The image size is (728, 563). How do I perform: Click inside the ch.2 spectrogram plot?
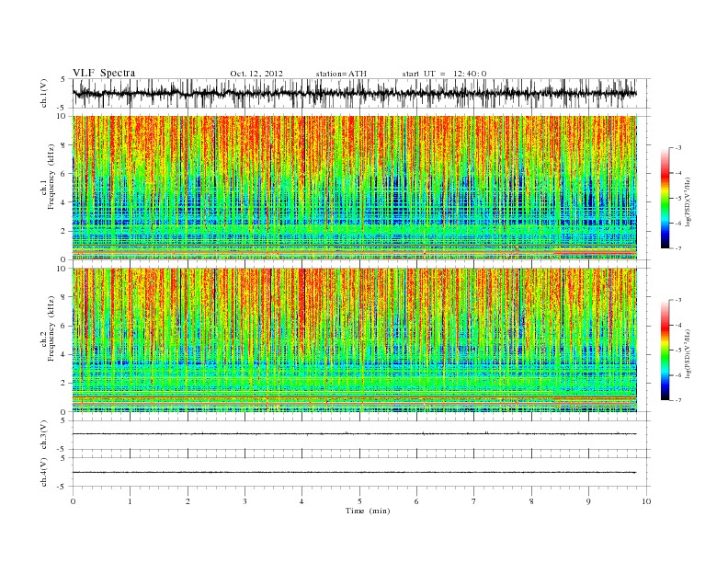(354, 340)
